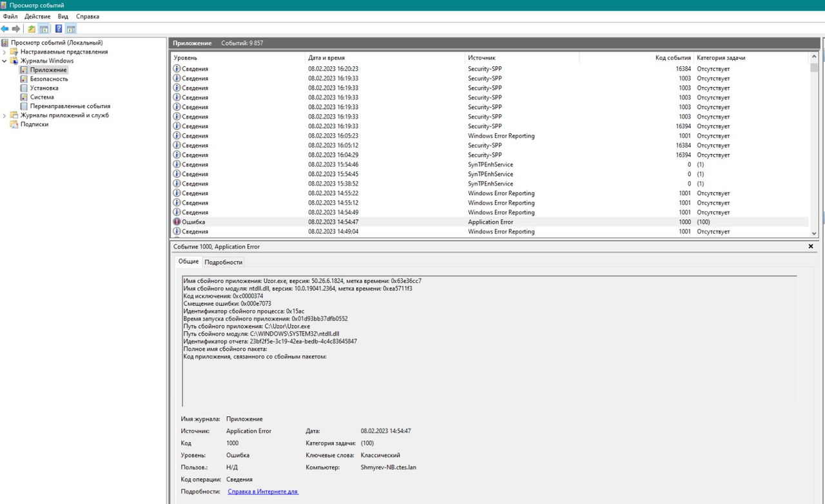This screenshot has width=825, height=504.
Task: Click the event list scrollbar up arrow
Action: click(x=814, y=57)
